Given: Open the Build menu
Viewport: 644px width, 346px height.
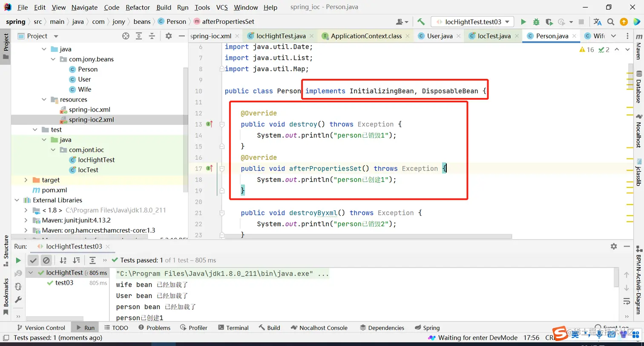Looking at the screenshot, I should click(x=164, y=7).
